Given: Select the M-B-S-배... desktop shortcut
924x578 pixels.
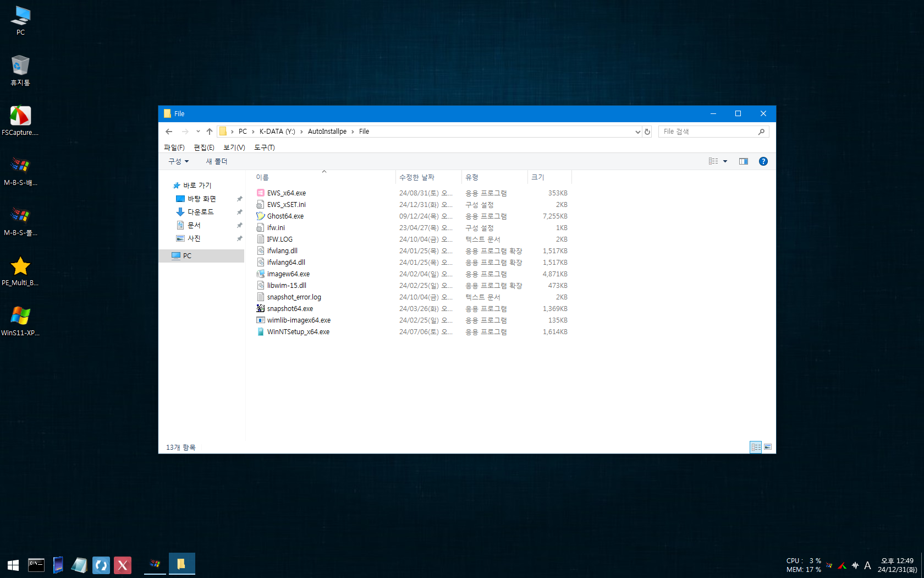Looking at the screenshot, I should point(20,171).
